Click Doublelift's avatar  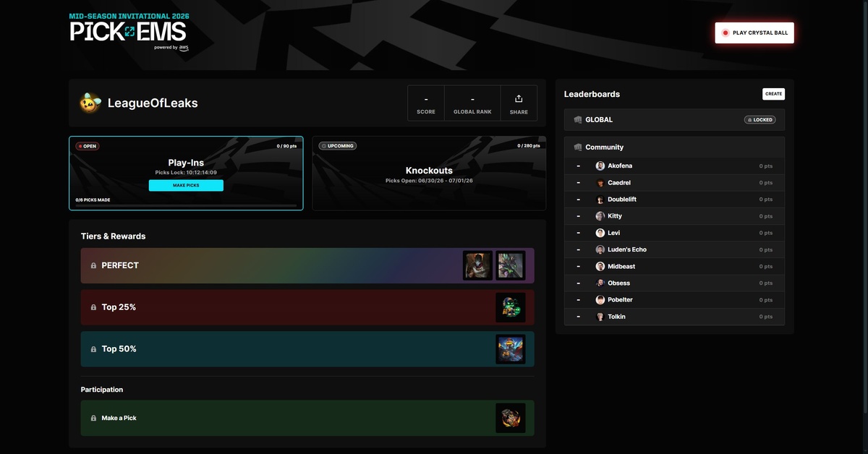pos(600,200)
